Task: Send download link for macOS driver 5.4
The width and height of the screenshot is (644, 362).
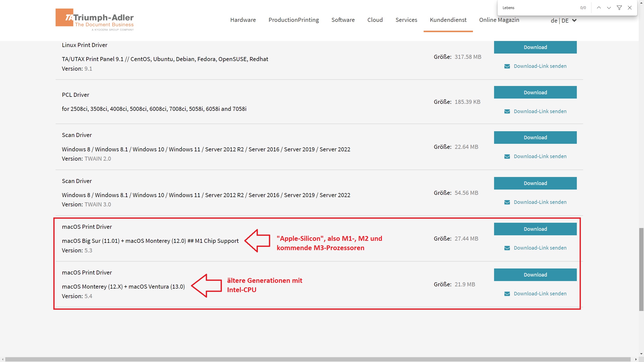Action: pos(540,294)
